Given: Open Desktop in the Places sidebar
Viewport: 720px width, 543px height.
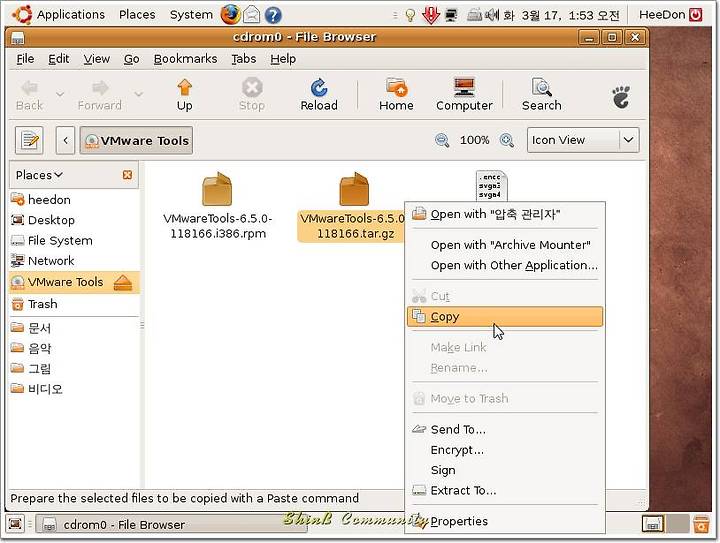Looking at the screenshot, I should [x=74, y=220].
